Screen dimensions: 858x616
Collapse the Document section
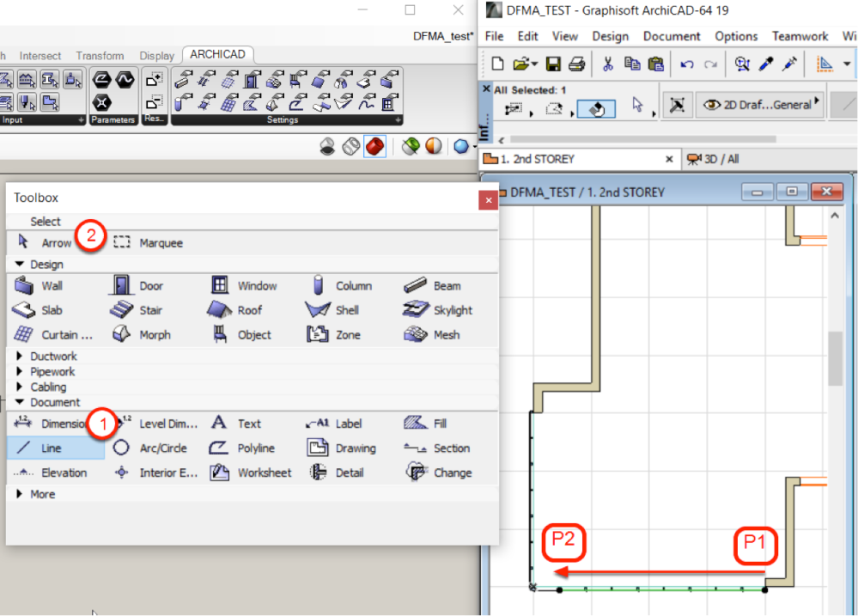coord(20,402)
